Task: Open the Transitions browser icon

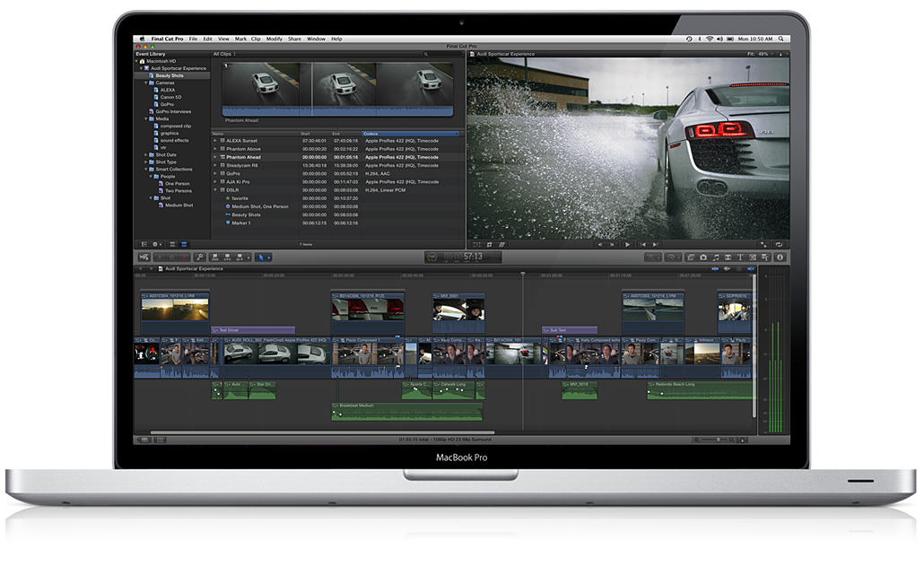Action: click(728, 257)
